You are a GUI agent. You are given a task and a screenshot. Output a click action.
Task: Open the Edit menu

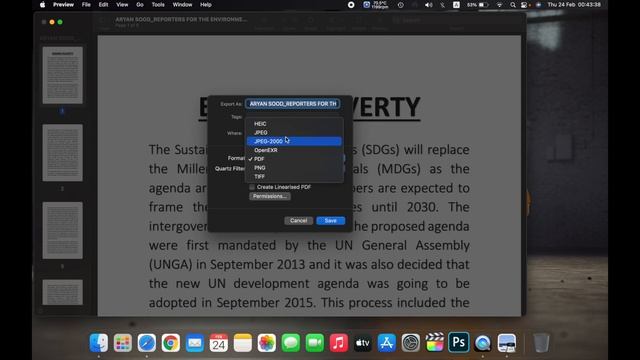pyautogui.click(x=103, y=5)
